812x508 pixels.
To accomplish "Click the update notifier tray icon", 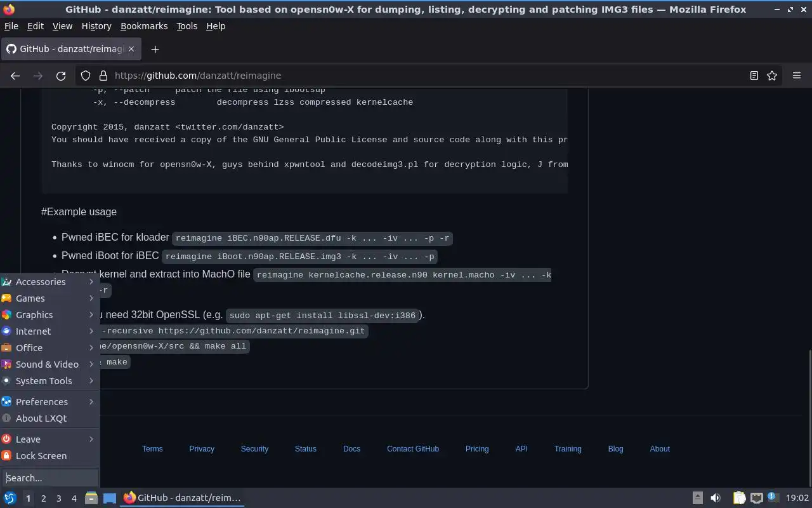I will tap(773, 498).
